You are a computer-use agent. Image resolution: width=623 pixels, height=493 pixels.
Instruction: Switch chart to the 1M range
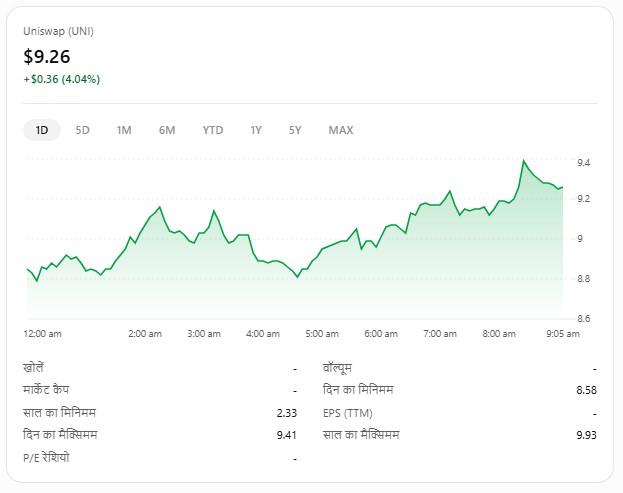[124, 130]
